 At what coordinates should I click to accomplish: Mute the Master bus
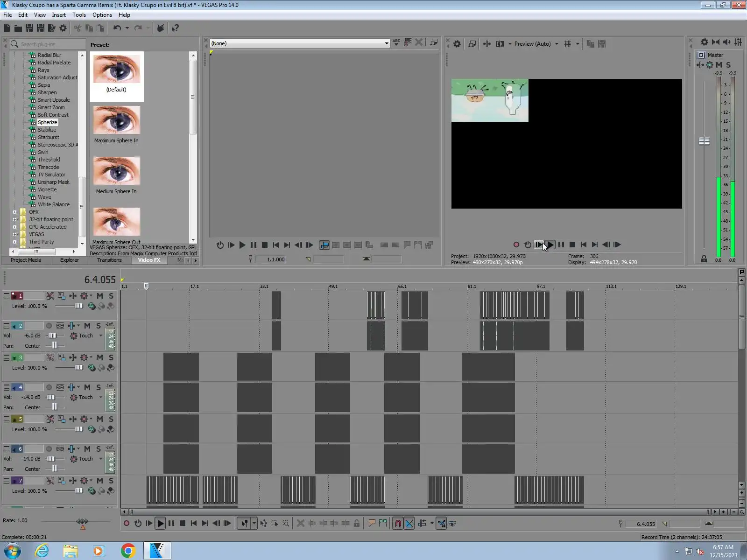click(x=719, y=65)
